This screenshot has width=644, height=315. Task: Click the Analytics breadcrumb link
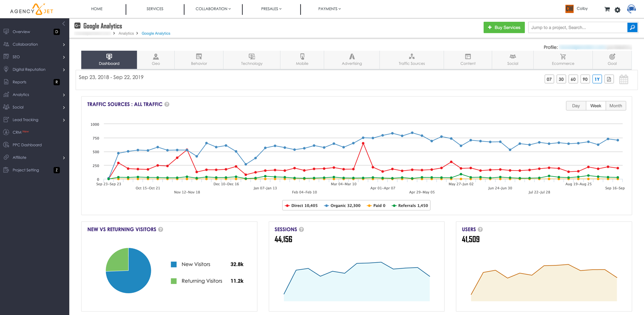[126, 33]
